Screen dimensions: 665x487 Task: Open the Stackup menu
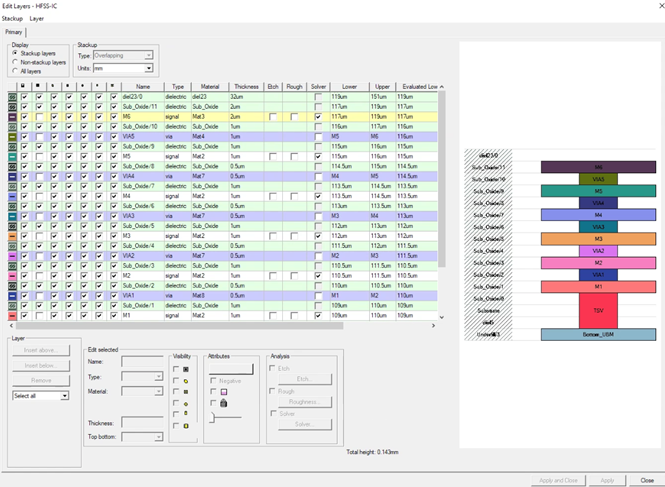[x=13, y=19]
